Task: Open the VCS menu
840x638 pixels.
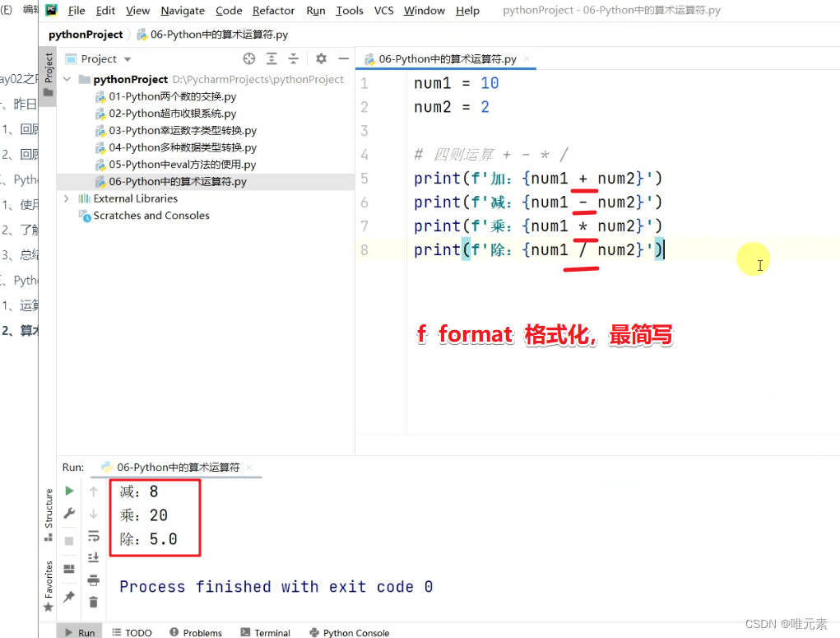Action: click(383, 10)
